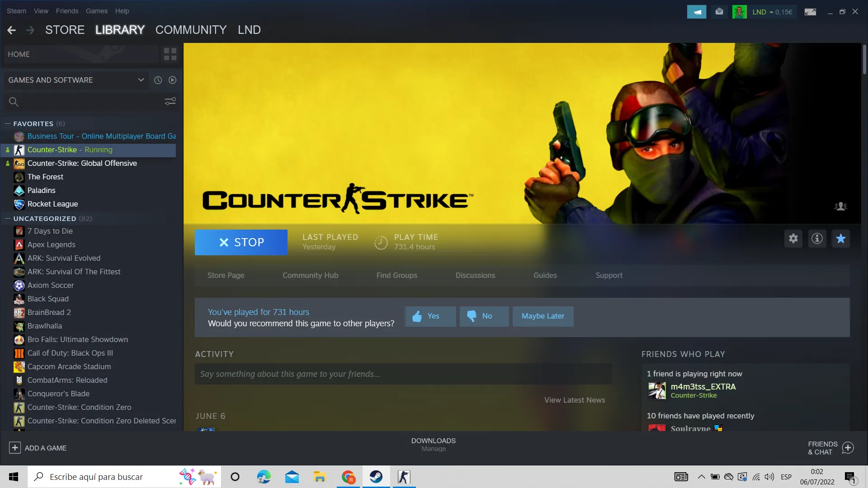Go back with the back arrow

12,30
